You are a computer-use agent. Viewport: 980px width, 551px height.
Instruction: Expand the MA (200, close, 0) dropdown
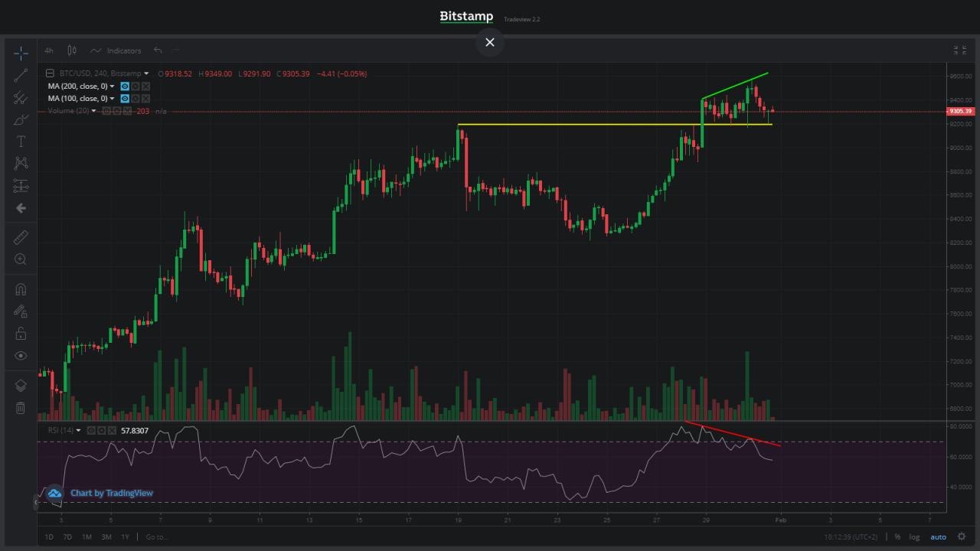point(112,86)
